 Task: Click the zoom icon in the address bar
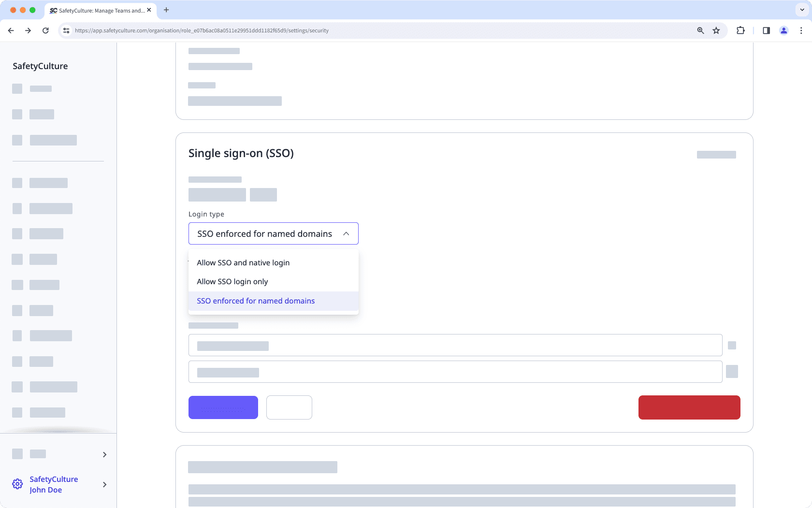pos(700,30)
